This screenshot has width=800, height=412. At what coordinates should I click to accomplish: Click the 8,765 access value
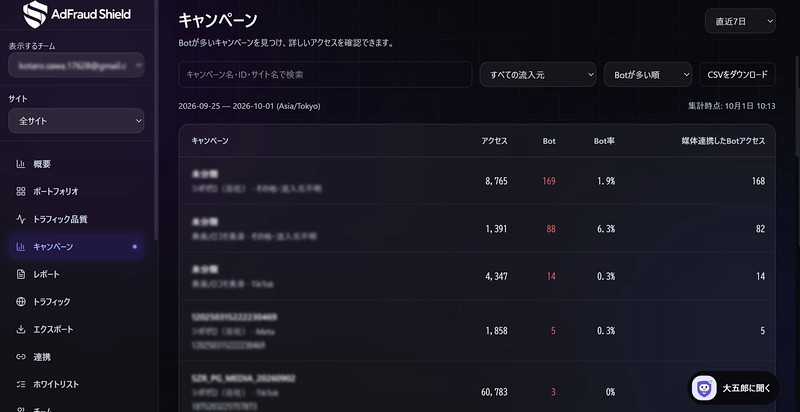(x=496, y=181)
